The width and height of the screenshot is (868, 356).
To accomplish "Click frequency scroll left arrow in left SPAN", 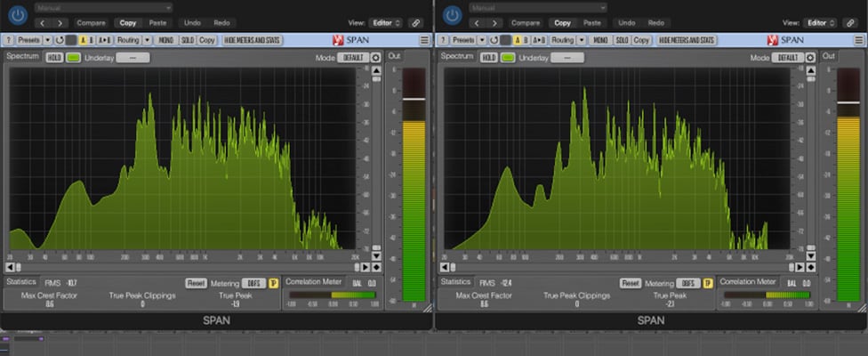I will click(10, 267).
